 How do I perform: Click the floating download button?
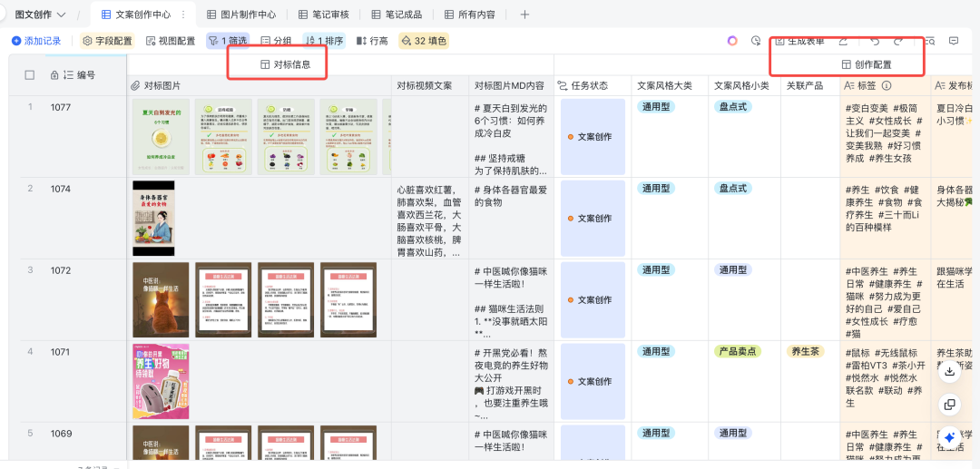point(949,372)
